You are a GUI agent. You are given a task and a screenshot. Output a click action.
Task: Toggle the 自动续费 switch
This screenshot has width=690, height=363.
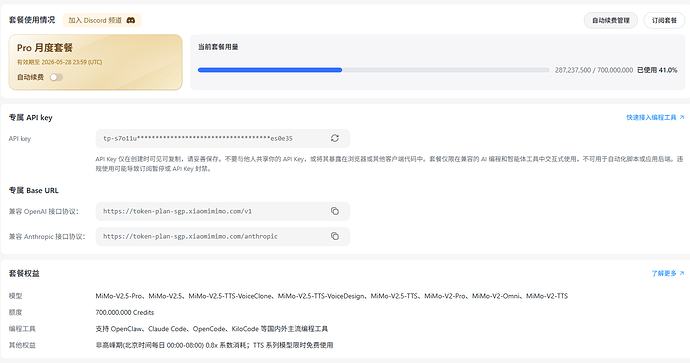point(56,77)
